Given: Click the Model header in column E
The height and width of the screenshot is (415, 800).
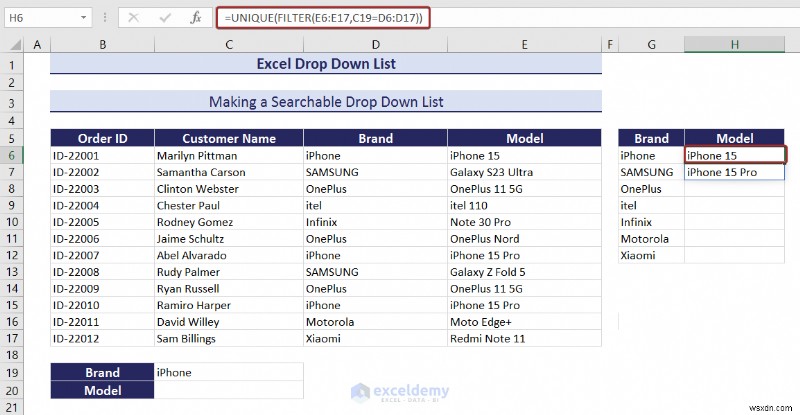Looking at the screenshot, I should point(524,138).
